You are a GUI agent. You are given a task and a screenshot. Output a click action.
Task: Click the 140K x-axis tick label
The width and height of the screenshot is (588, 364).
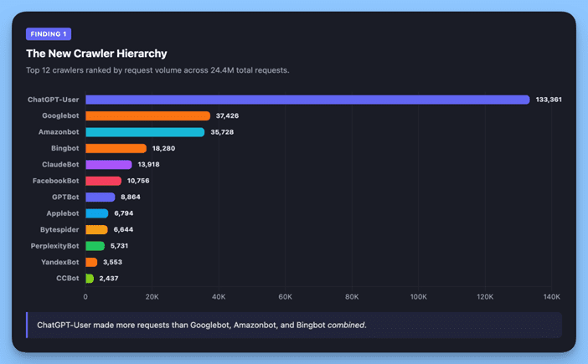point(551,296)
